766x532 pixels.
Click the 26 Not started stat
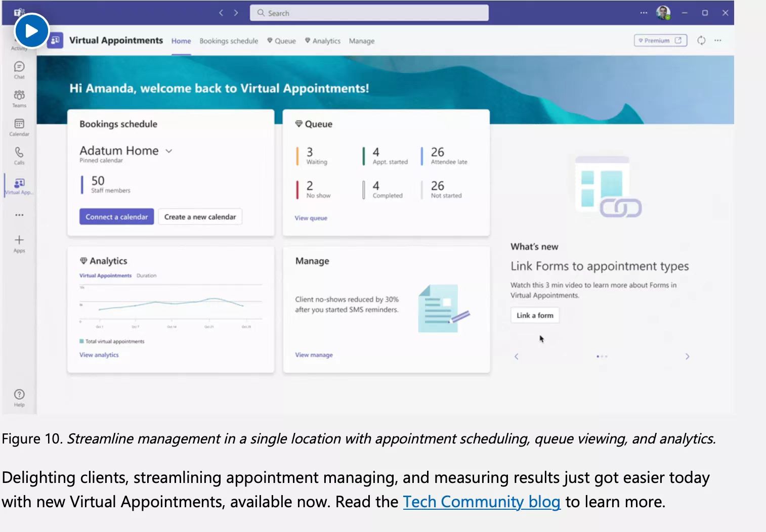442,190
